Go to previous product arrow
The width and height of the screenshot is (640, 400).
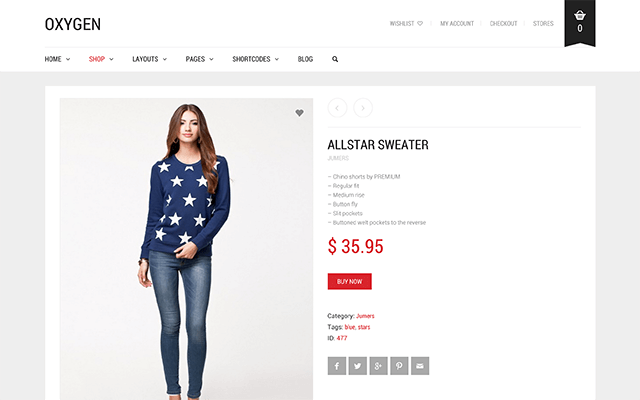[x=337, y=108]
